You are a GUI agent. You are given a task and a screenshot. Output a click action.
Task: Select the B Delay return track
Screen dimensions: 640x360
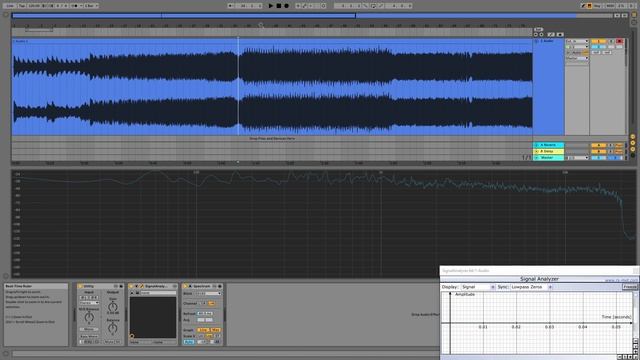[549, 151]
